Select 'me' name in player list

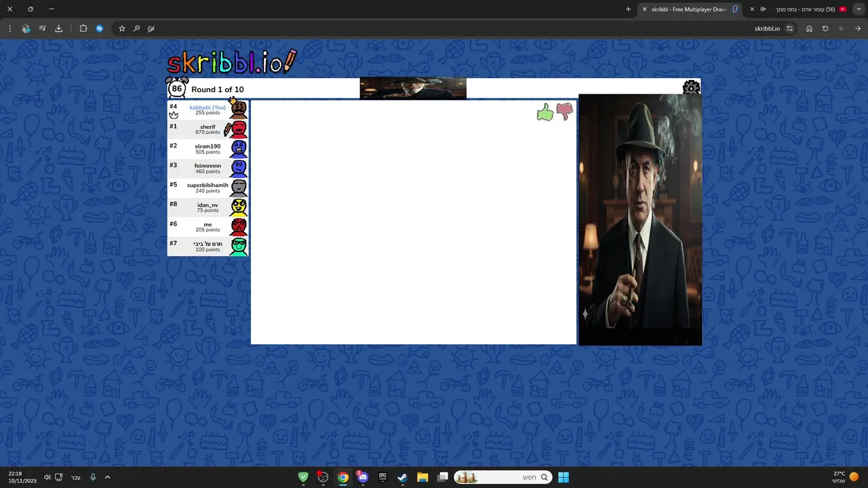pos(208,224)
